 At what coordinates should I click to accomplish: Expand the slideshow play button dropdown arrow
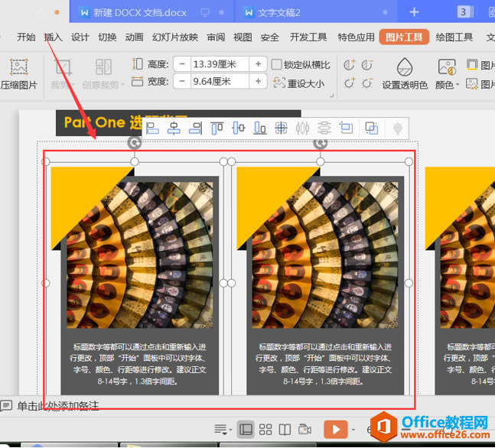(x=355, y=430)
